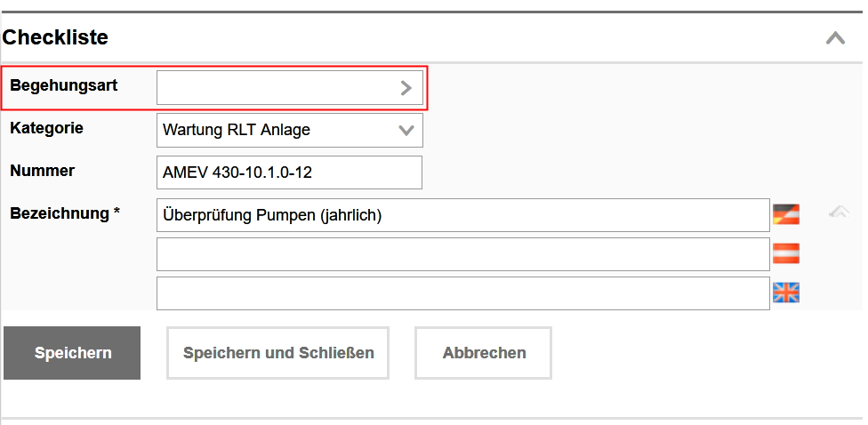868x425 pixels.
Task: Cancel with the Abbrechen button
Action: coord(484,353)
